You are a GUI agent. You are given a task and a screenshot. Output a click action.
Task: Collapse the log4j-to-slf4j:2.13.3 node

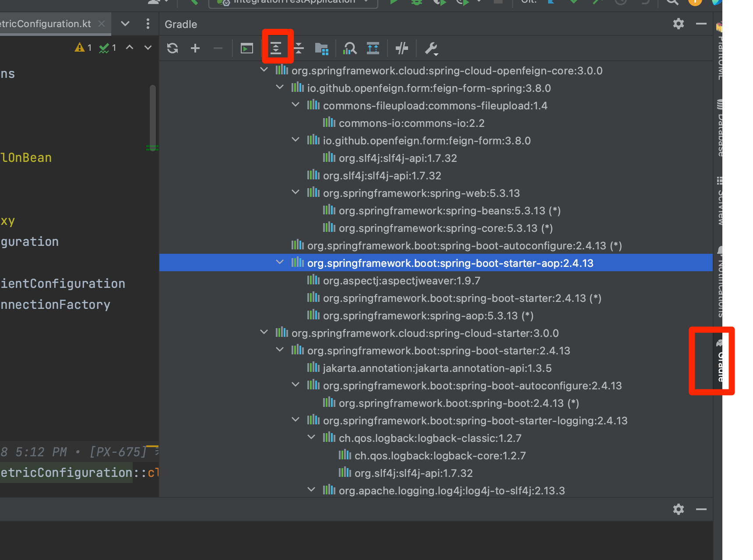click(311, 490)
